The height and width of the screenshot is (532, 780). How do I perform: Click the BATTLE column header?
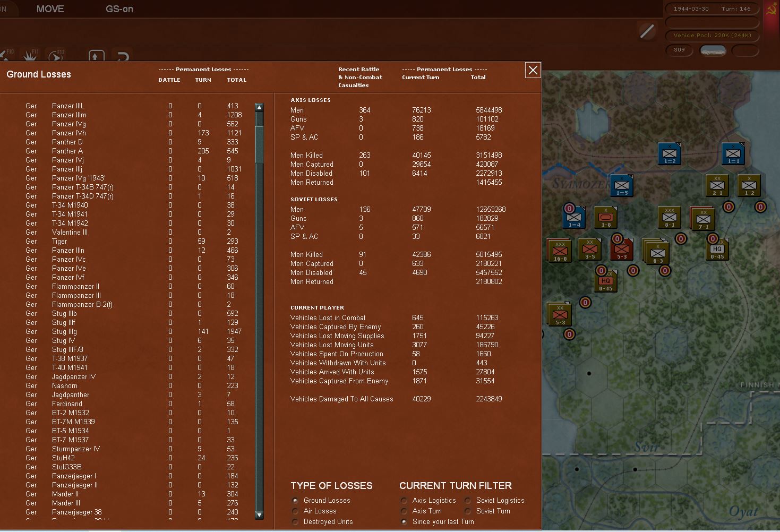coord(169,80)
